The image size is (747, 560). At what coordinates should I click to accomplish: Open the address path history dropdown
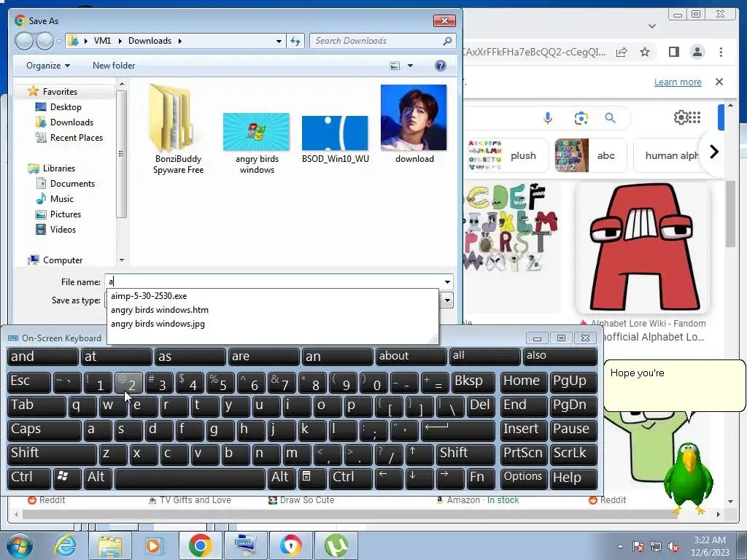(x=279, y=41)
